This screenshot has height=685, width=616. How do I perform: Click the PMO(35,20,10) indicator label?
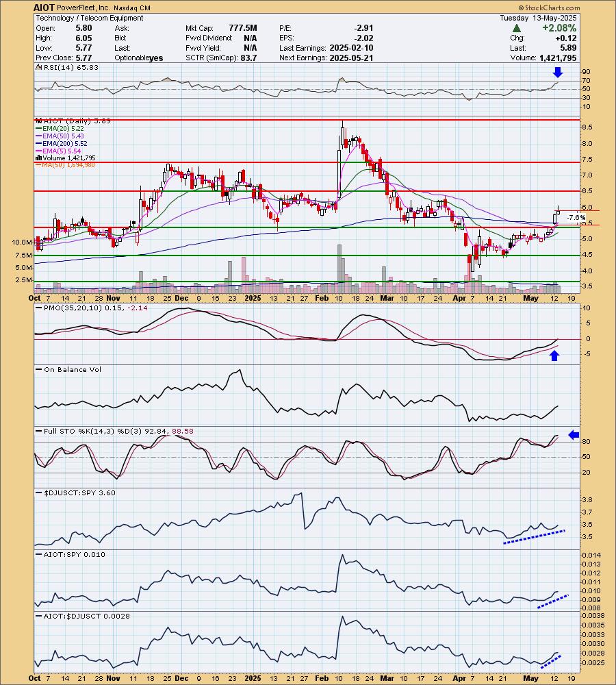[96, 308]
